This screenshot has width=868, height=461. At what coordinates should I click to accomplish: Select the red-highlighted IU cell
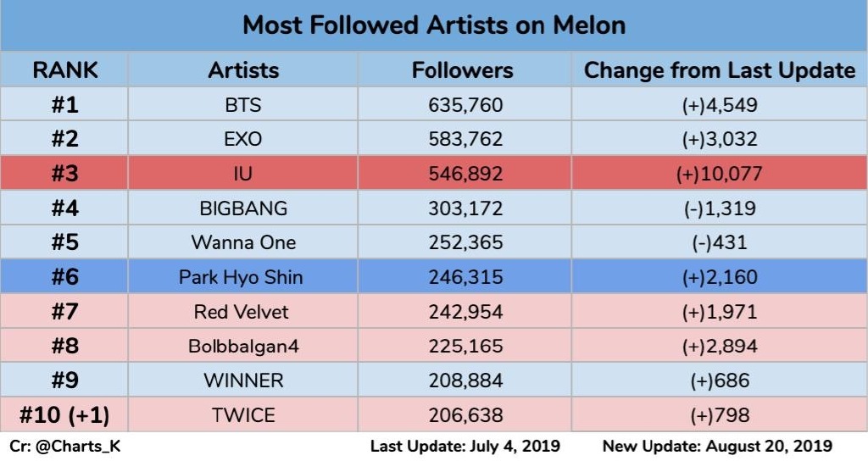point(243,173)
